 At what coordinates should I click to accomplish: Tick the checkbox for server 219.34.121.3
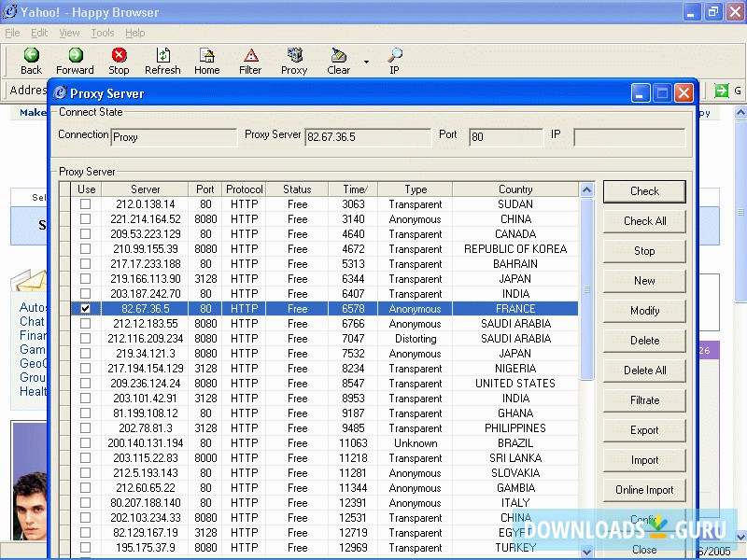[86, 354]
